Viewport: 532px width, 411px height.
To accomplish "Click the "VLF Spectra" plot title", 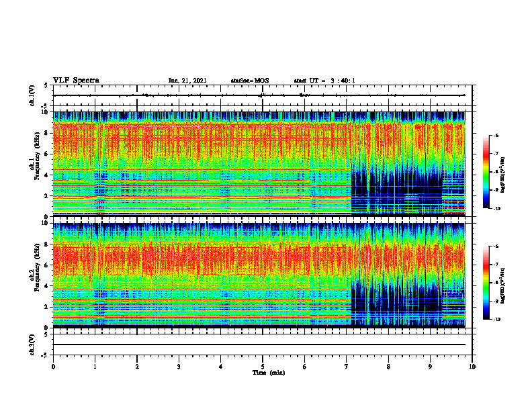I will (76, 81).
